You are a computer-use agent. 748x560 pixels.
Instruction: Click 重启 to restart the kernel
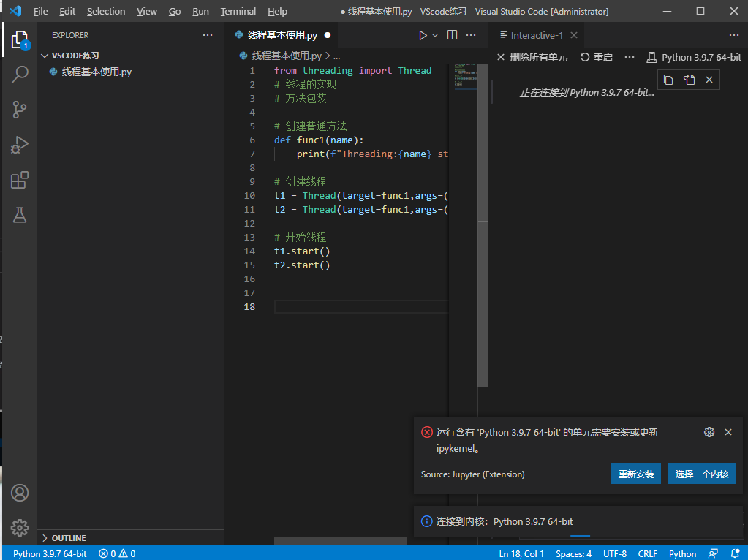pos(597,57)
